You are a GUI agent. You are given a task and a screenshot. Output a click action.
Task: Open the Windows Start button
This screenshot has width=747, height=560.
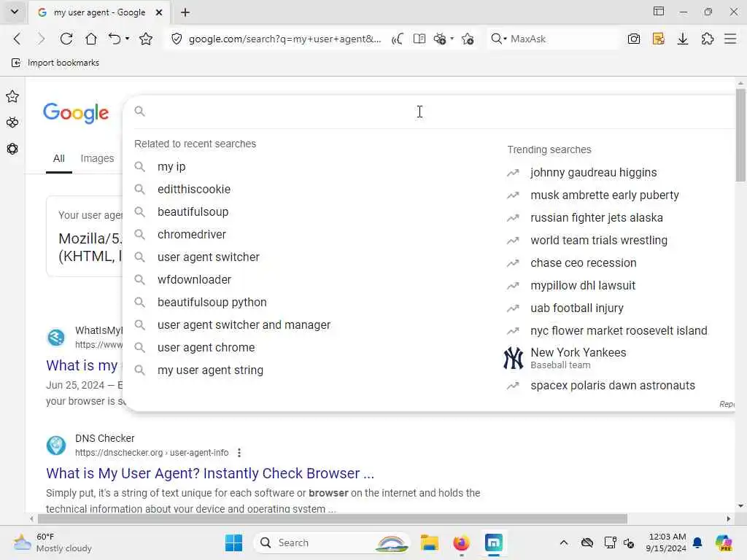[233, 542]
